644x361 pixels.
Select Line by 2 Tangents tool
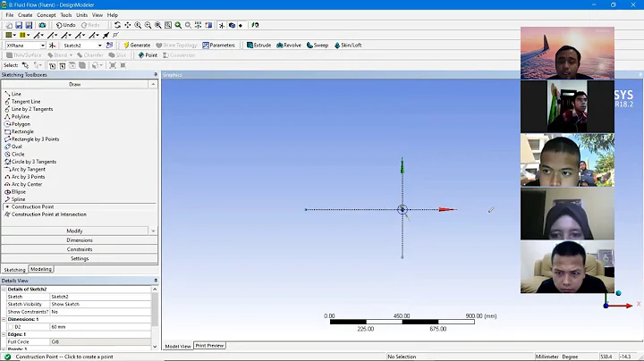[29, 109]
